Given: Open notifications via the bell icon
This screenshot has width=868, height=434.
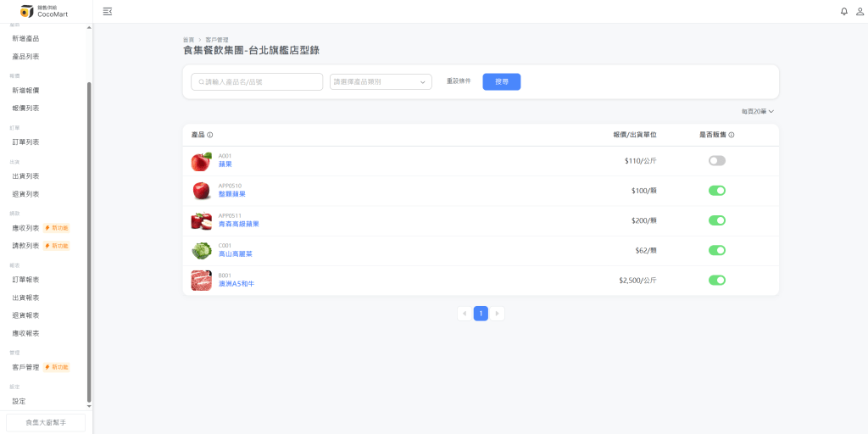Looking at the screenshot, I should point(843,11).
